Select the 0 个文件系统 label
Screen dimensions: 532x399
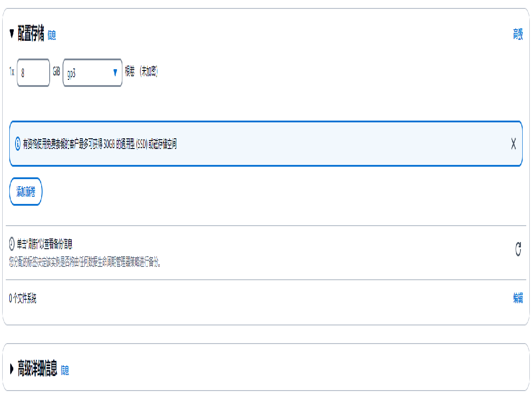click(x=23, y=298)
